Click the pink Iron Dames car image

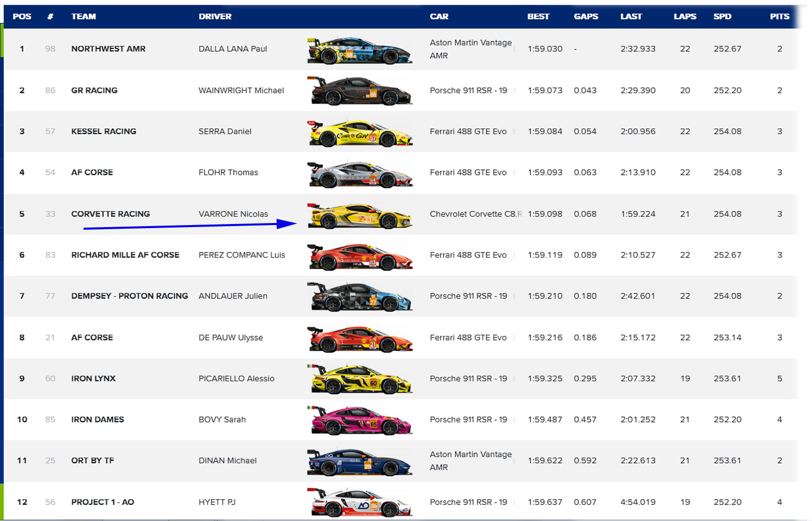pos(359,420)
